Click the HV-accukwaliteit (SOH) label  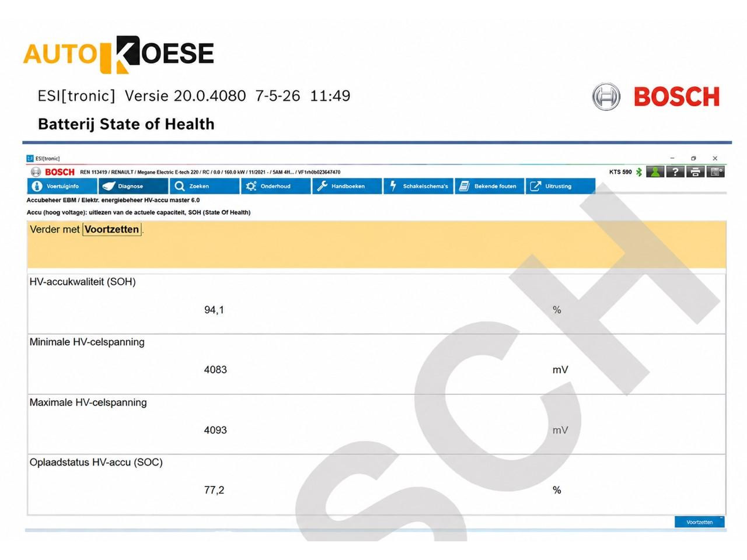click(x=82, y=282)
